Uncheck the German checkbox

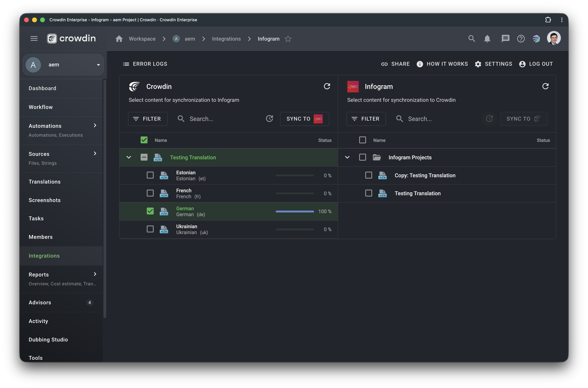point(150,211)
